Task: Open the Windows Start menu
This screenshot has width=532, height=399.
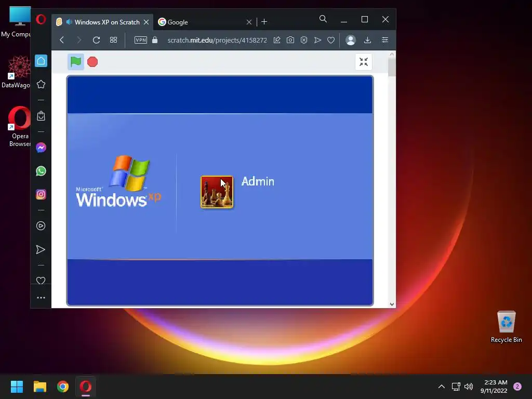Action: [17, 387]
